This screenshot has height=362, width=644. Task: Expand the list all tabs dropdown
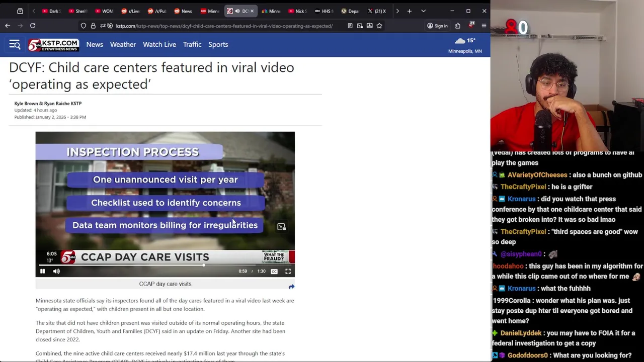(x=423, y=11)
